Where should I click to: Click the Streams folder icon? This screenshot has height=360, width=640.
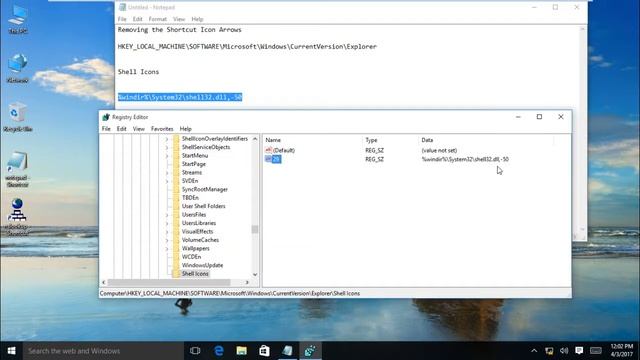pos(176,173)
